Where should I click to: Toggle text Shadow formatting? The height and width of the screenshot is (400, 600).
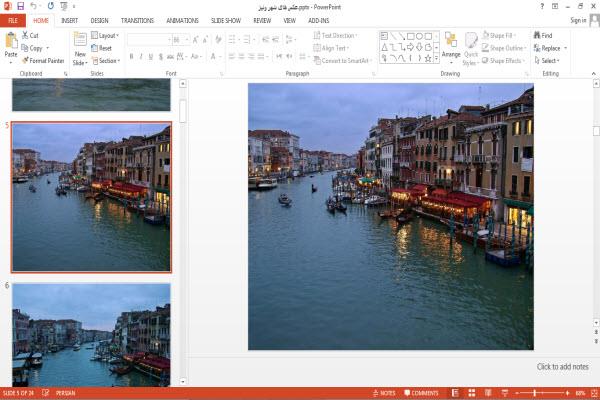coord(160,57)
